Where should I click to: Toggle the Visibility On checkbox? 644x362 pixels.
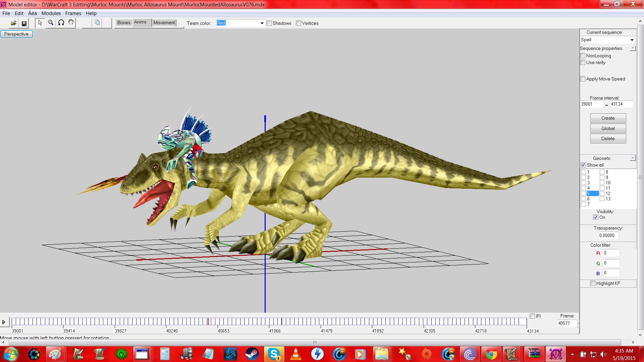point(596,217)
